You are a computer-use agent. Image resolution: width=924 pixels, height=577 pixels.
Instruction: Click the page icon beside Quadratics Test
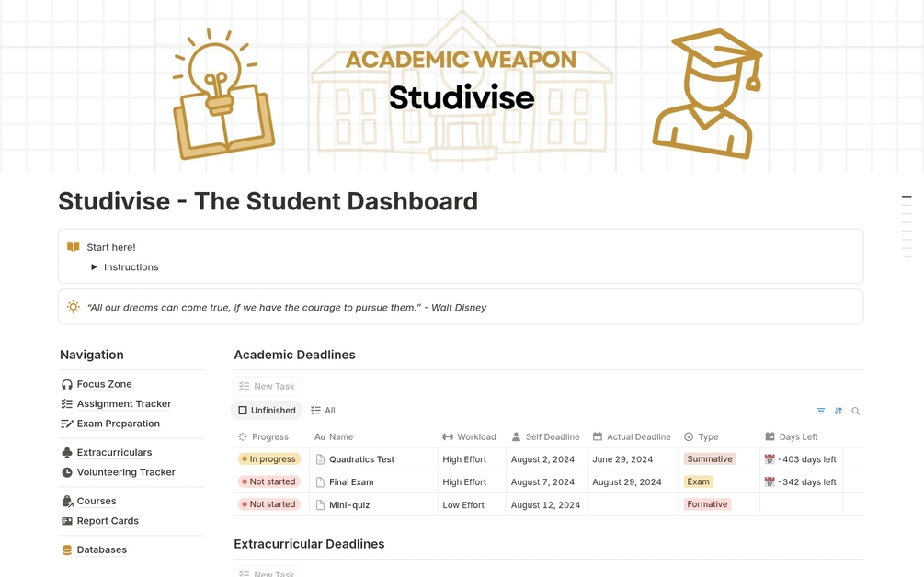(x=320, y=459)
